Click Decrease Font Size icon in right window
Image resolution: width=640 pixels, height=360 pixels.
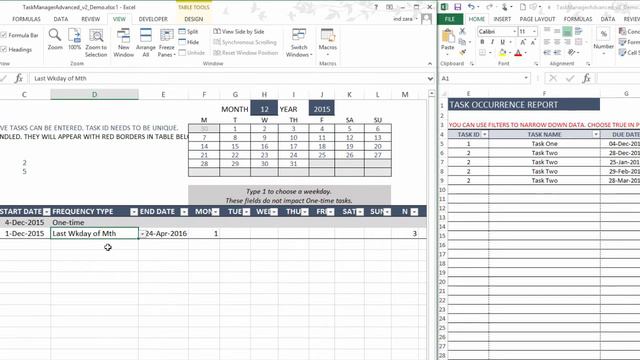(533, 42)
